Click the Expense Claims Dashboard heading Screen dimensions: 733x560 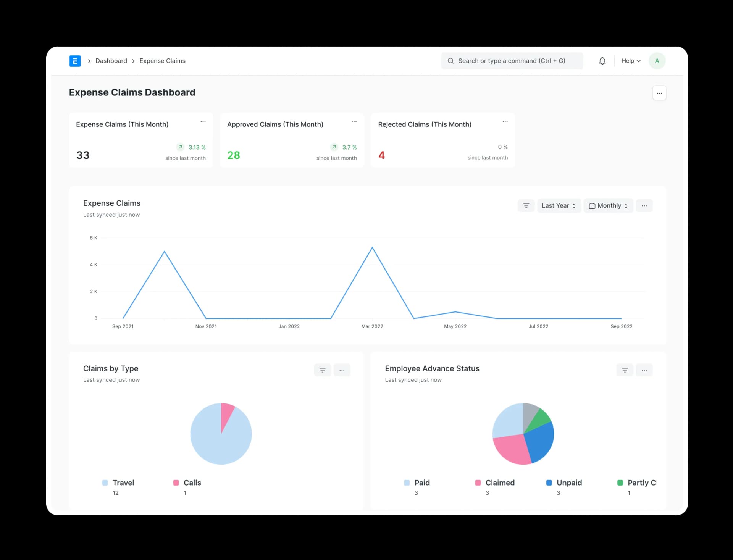[x=132, y=92]
